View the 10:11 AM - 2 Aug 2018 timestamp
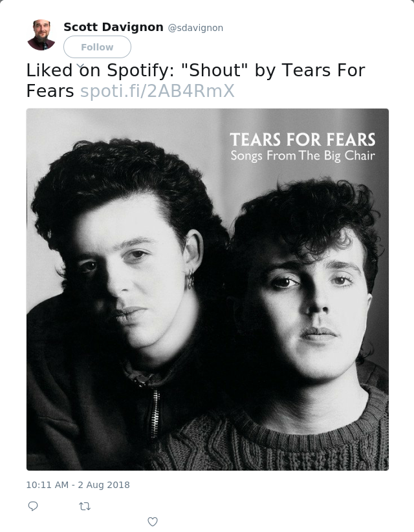Viewport: 414px width, 532px height. coord(78,485)
